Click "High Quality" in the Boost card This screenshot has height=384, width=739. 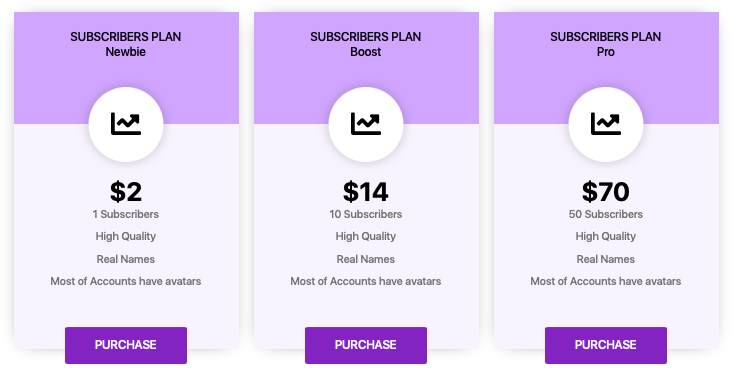[x=366, y=237]
